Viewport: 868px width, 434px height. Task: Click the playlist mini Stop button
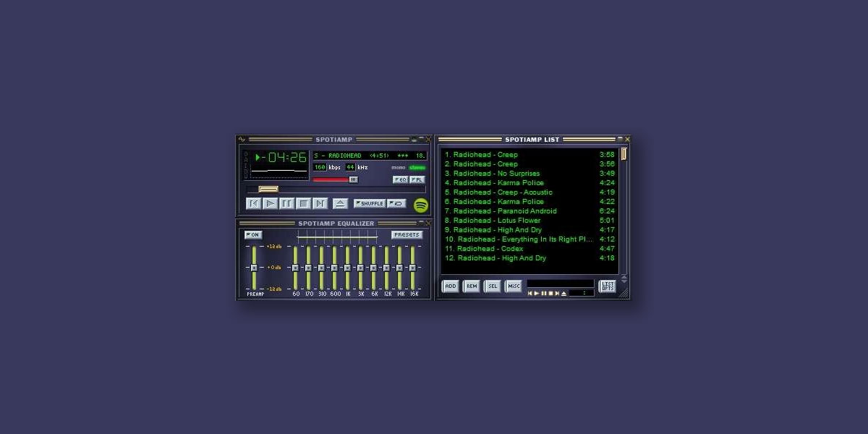[550, 293]
